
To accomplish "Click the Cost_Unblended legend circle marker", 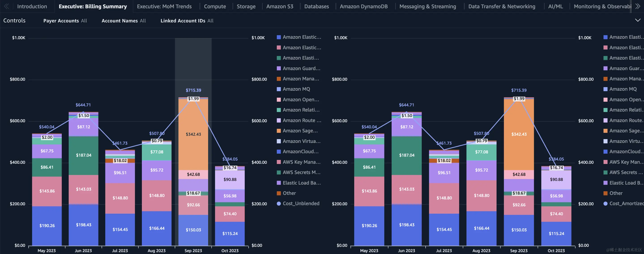I will tap(279, 203).
